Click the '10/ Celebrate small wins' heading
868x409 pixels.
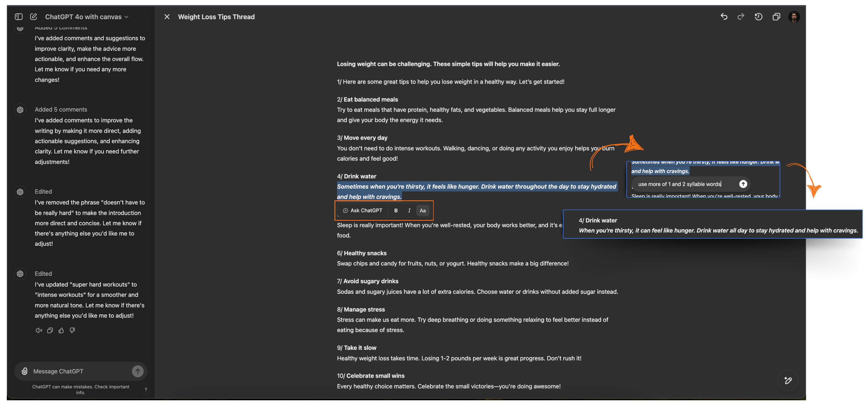click(371, 376)
